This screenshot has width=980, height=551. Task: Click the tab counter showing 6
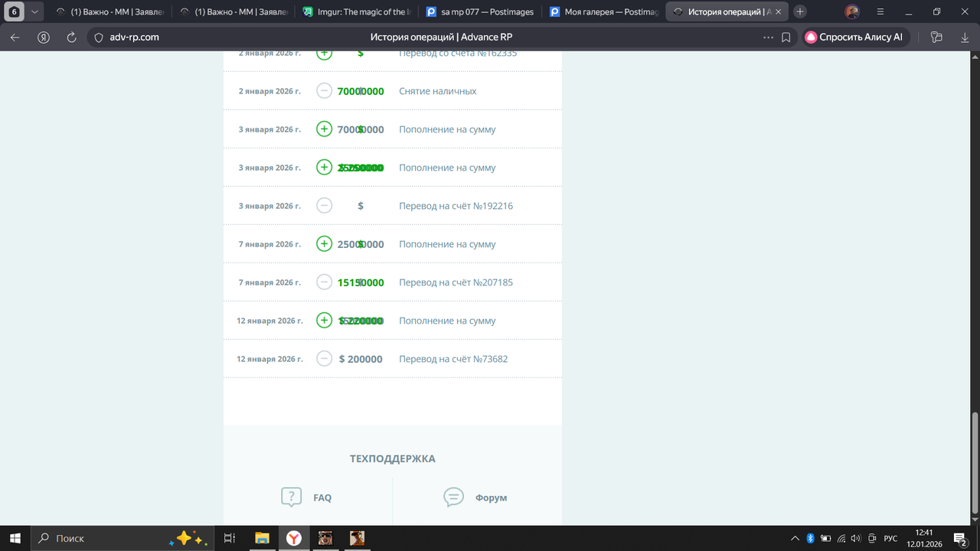click(x=15, y=11)
